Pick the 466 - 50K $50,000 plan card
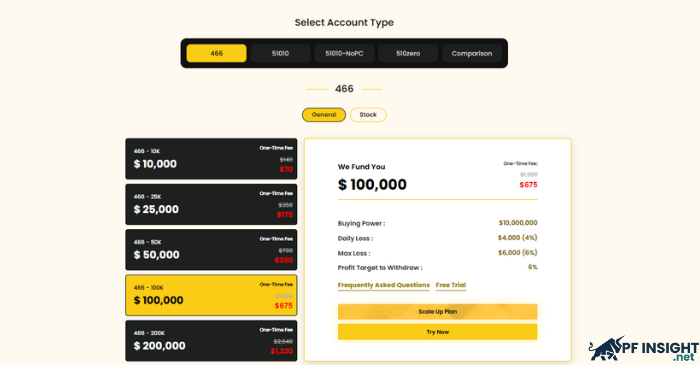 pyautogui.click(x=211, y=250)
